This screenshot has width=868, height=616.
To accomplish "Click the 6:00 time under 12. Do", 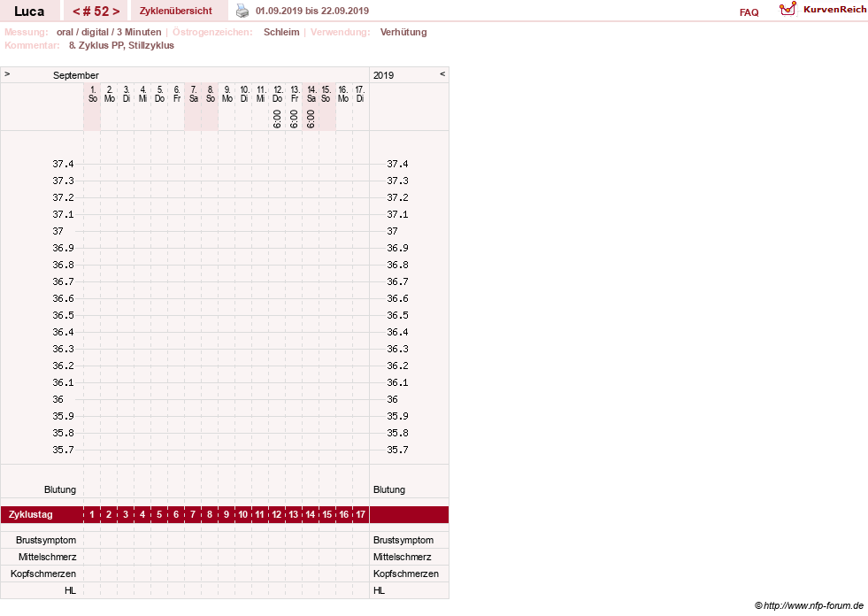I will click(x=277, y=119).
